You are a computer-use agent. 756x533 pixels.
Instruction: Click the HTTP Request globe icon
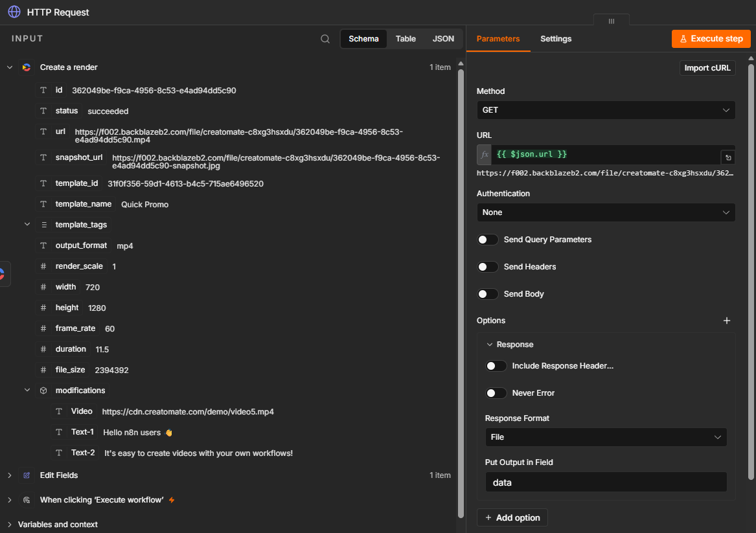(14, 12)
